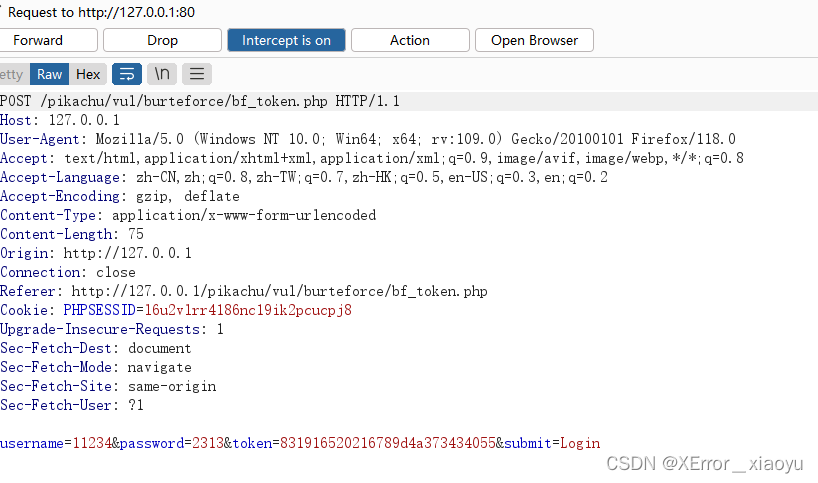Toggle show non-printable characters (\n) icon

tap(162, 74)
